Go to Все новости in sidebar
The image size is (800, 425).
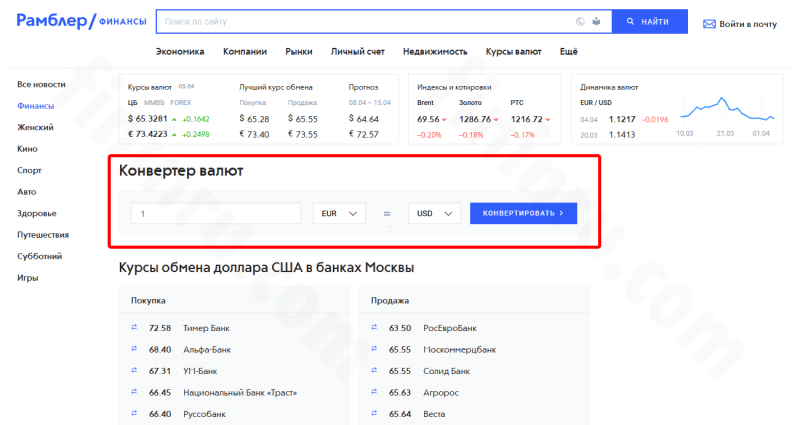point(41,84)
